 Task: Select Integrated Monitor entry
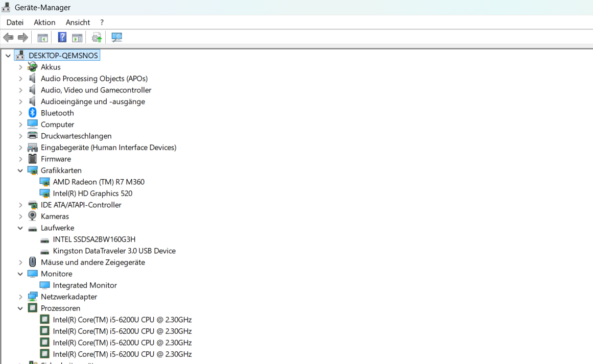point(85,285)
